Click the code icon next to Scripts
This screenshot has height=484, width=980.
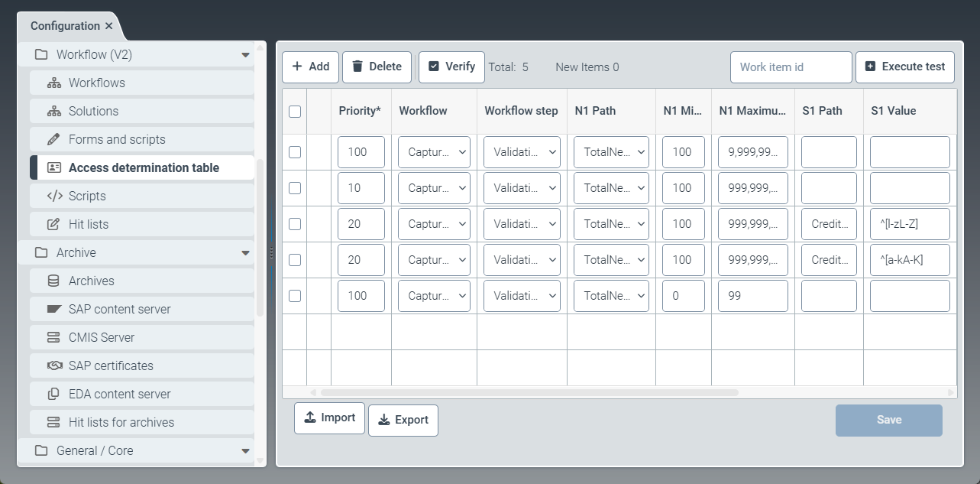[x=54, y=196]
